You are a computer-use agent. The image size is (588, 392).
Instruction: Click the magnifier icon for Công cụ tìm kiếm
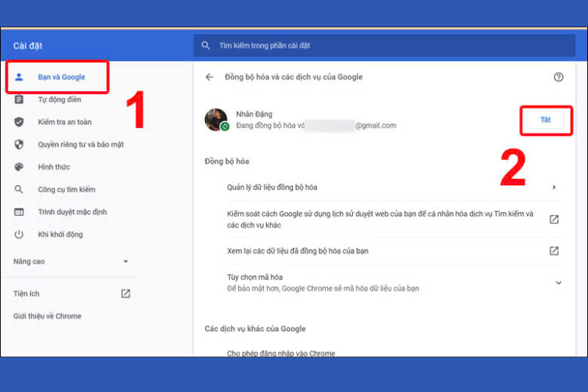pyautogui.click(x=19, y=189)
